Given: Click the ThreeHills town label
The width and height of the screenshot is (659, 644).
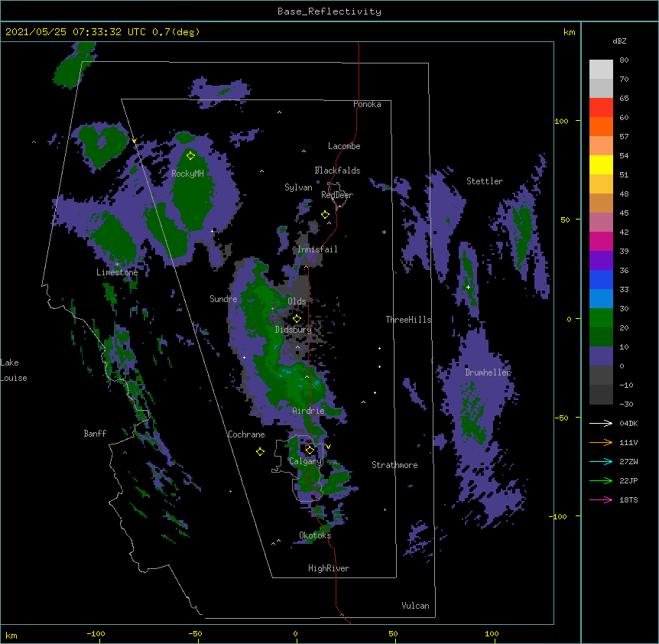Looking at the screenshot, I should (x=408, y=320).
